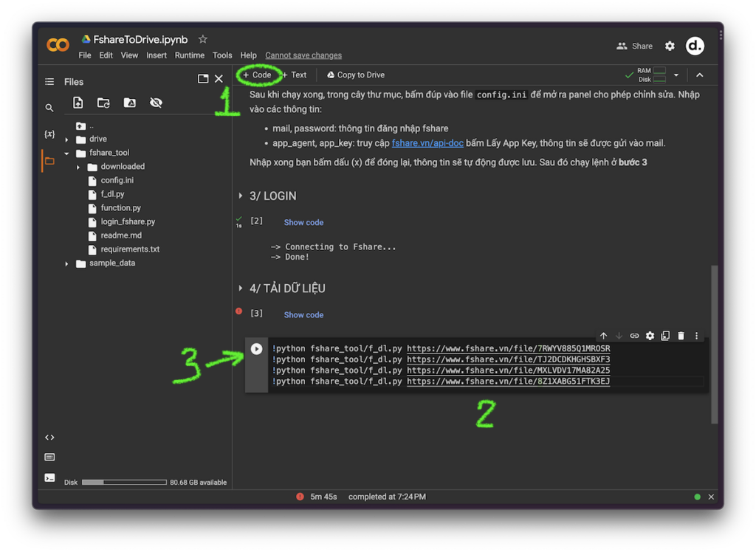Click the Copy to Drive button

tap(356, 75)
